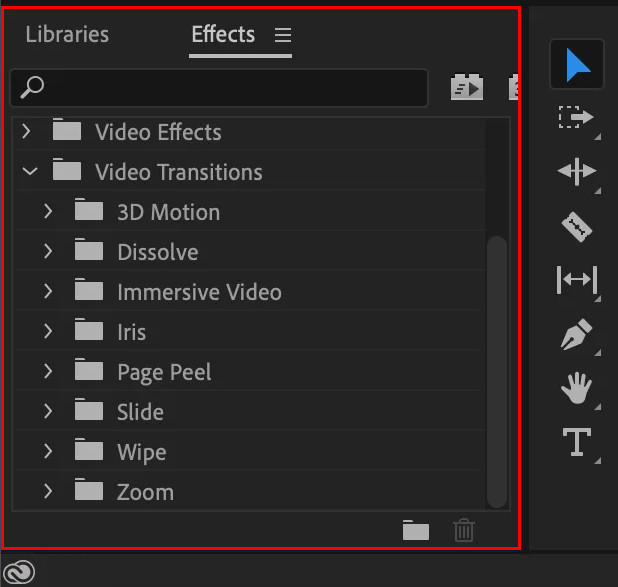Expand the 3D Motion folder
The width and height of the screenshot is (618, 587).
coord(48,211)
